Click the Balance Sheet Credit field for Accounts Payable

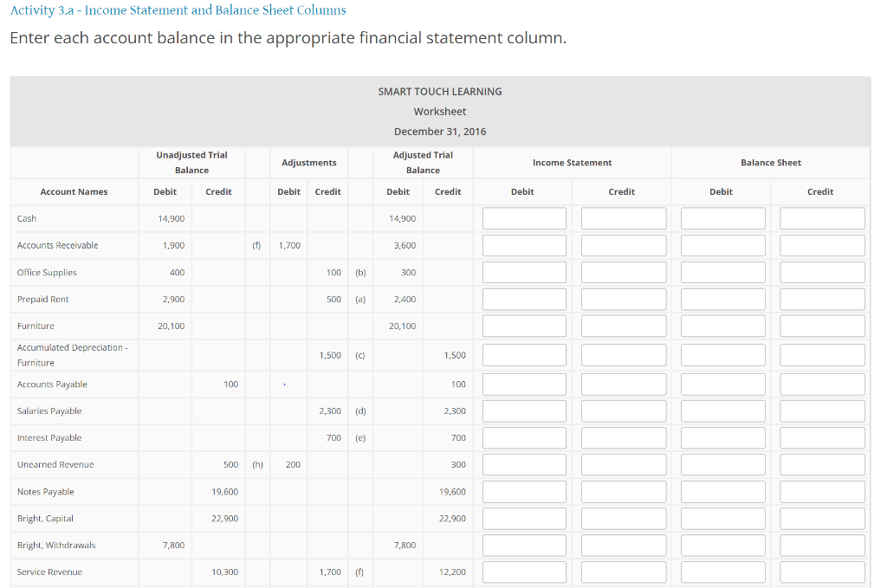(x=820, y=384)
